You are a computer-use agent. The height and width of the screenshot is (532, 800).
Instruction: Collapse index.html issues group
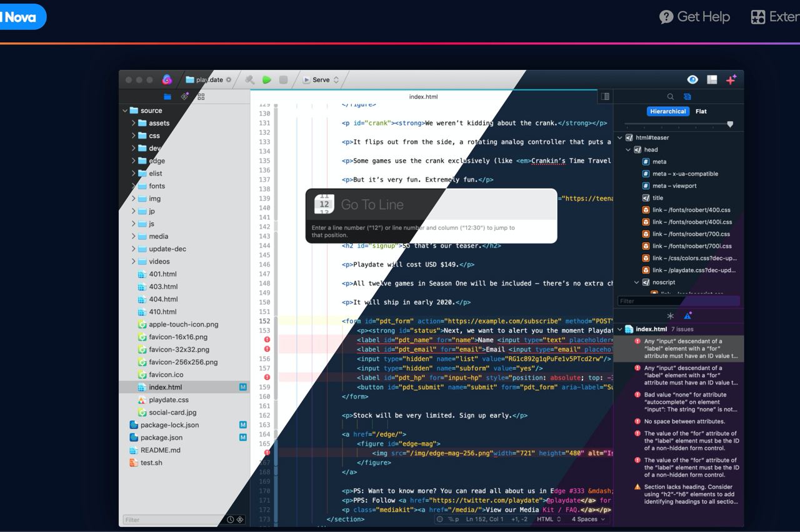tap(620, 329)
